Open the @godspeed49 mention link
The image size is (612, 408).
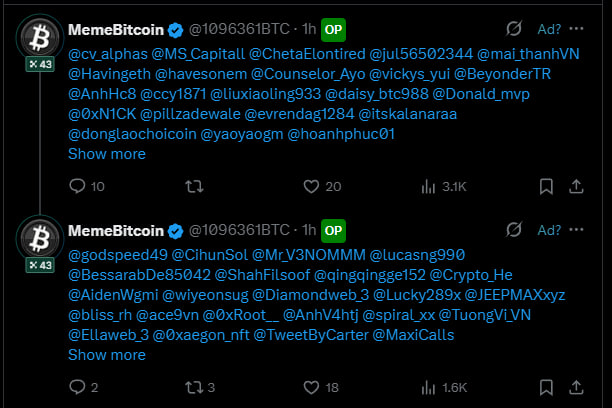(118, 255)
